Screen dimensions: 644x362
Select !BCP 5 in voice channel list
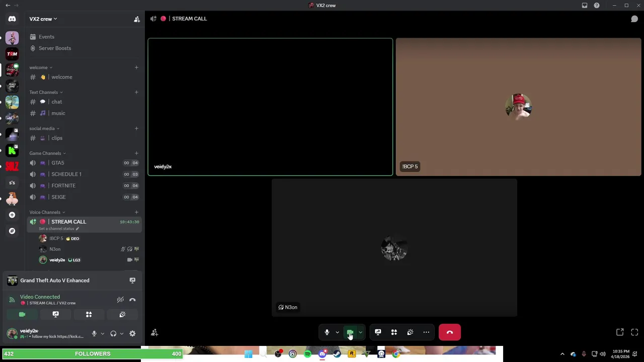click(x=89, y=239)
